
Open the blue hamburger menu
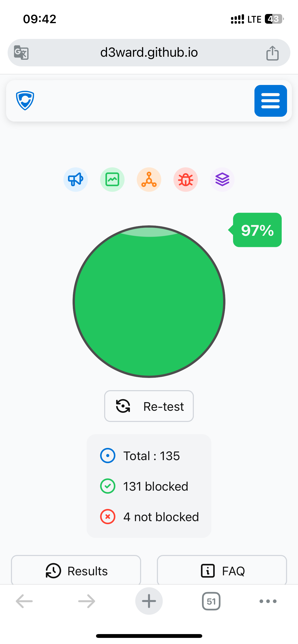[270, 101]
